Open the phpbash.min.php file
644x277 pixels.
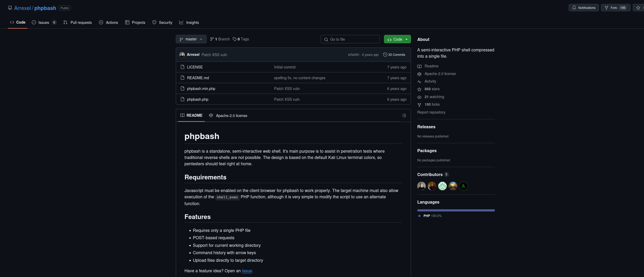point(201,89)
